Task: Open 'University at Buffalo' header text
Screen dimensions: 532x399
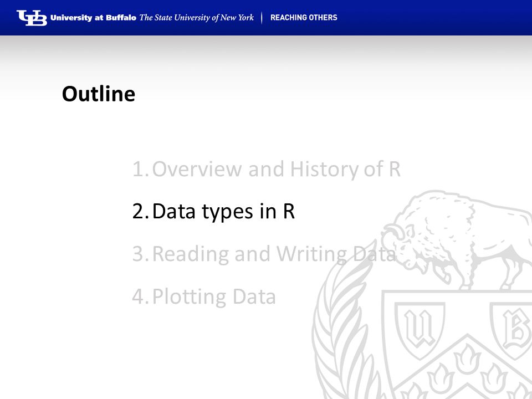Action: [x=93, y=18]
